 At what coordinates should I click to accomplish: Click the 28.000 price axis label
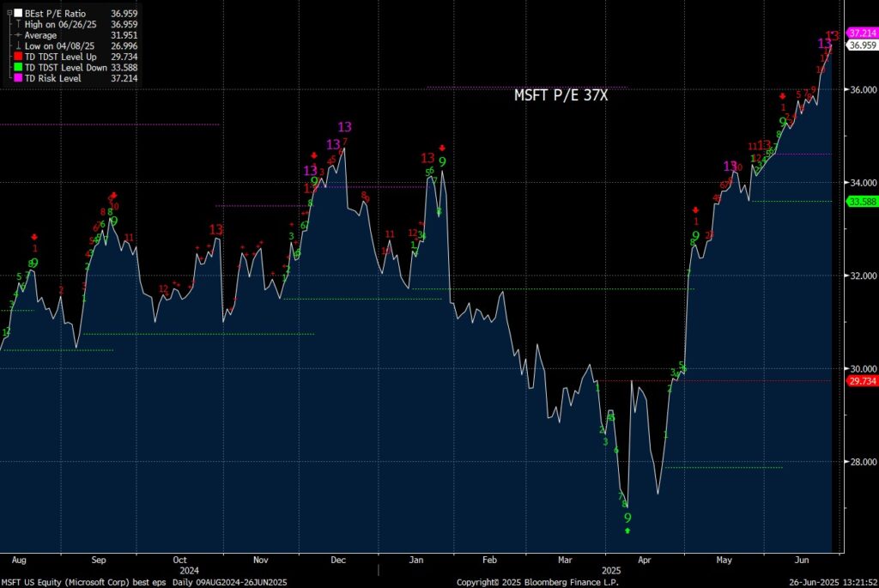862,462
